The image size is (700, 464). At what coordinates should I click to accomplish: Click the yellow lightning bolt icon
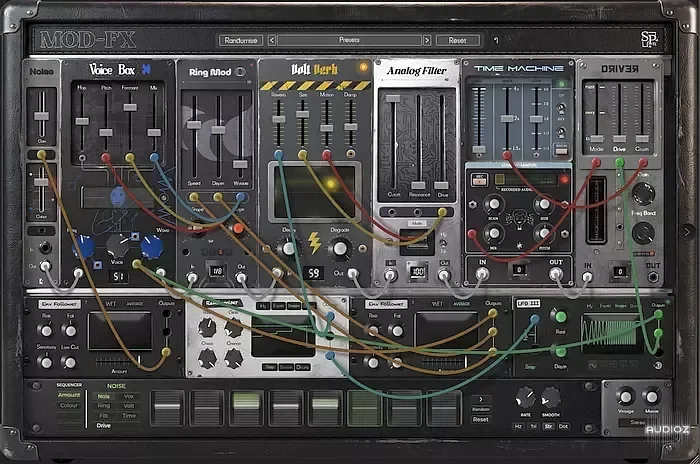coord(315,243)
